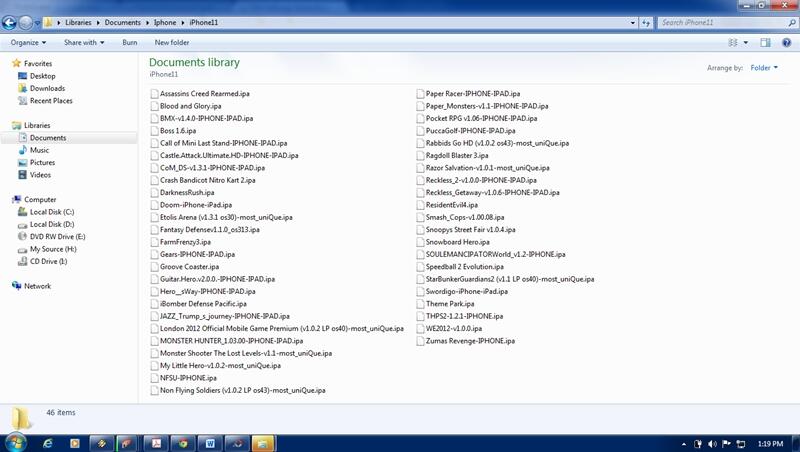Change view with the views icon
This screenshot has width=800, height=452.
pos(733,43)
